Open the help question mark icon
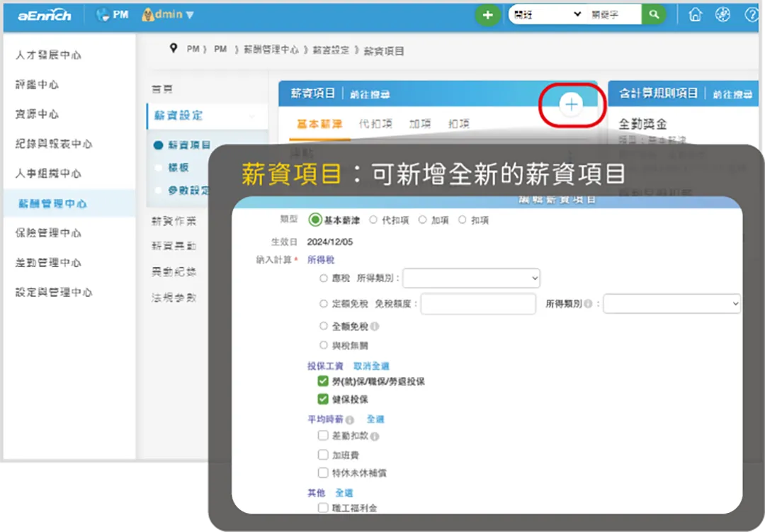765x532 pixels. pyautogui.click(x=752, y=14)
